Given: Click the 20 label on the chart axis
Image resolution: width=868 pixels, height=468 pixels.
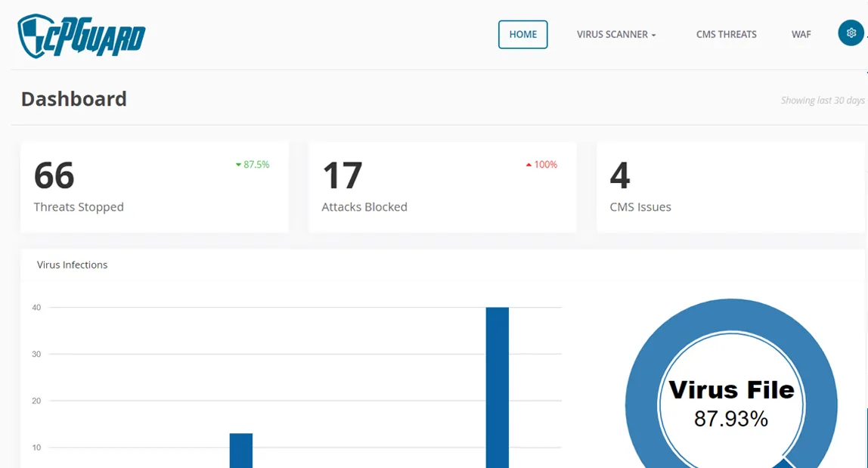Looking at the screenshot, I should tap(36, 401).
